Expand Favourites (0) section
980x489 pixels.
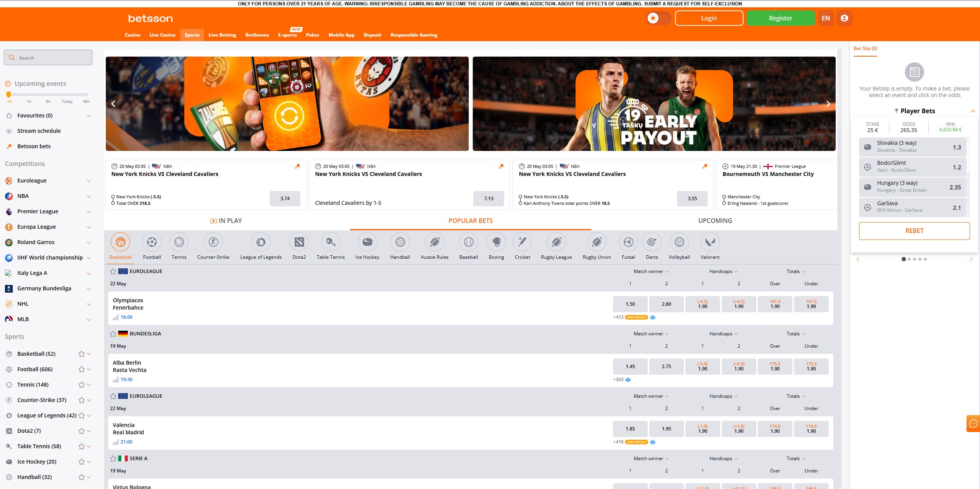[89, 116]
